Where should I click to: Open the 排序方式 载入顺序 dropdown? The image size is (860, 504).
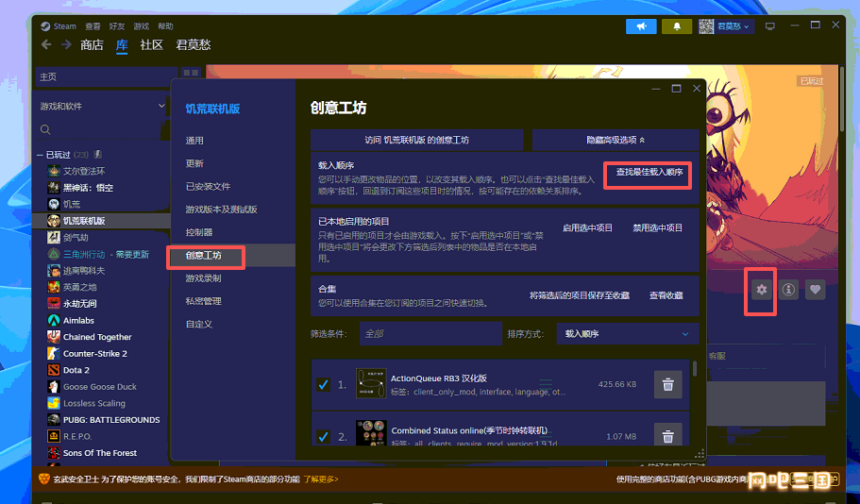click(x=628, y=333)
